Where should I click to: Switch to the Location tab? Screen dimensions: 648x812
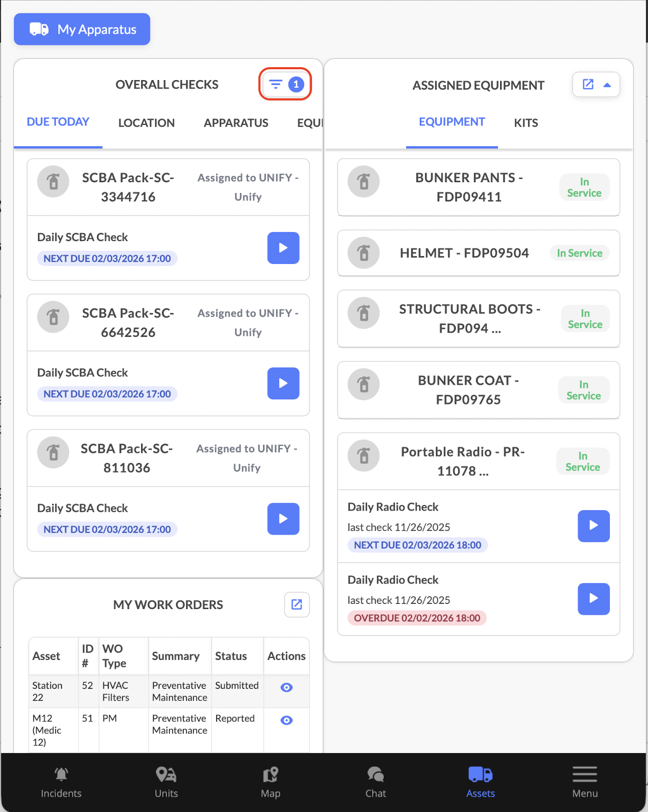pos(146,123)
